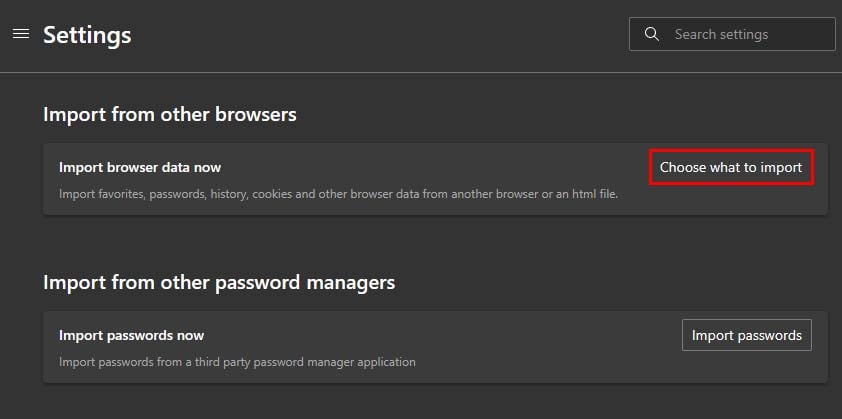The image size is (842, 419).
Task: Click the Import passwords now label
Action: [x=131, y=335]
